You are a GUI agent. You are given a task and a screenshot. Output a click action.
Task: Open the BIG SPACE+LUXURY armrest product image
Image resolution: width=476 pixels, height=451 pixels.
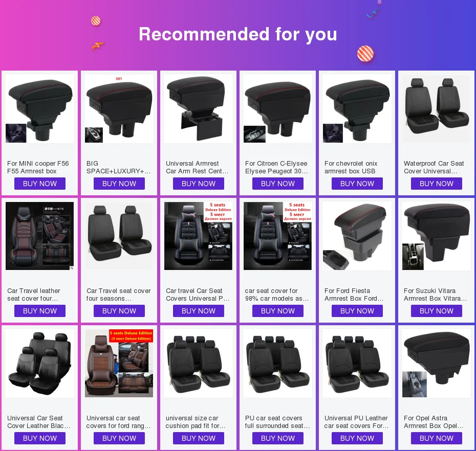click(x=119, y=108)
